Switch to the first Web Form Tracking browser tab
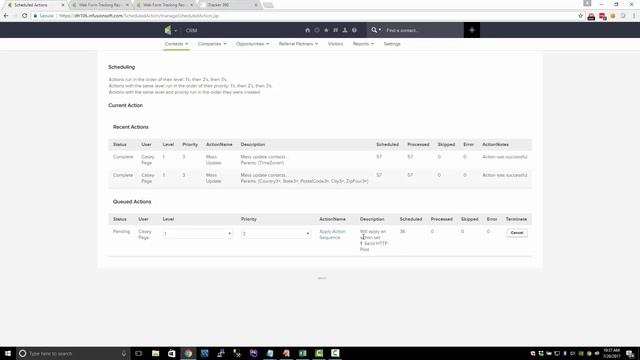Image resolution: width=640 pixels, height=360 pixels. 100,5
